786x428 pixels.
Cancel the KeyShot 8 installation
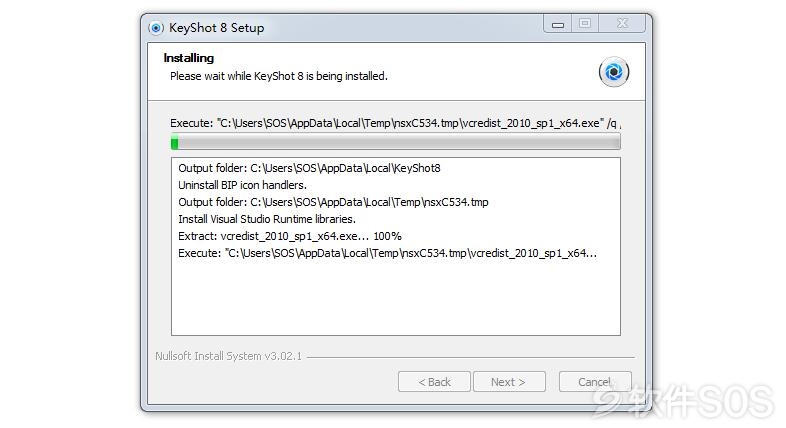tap(595, 382)
